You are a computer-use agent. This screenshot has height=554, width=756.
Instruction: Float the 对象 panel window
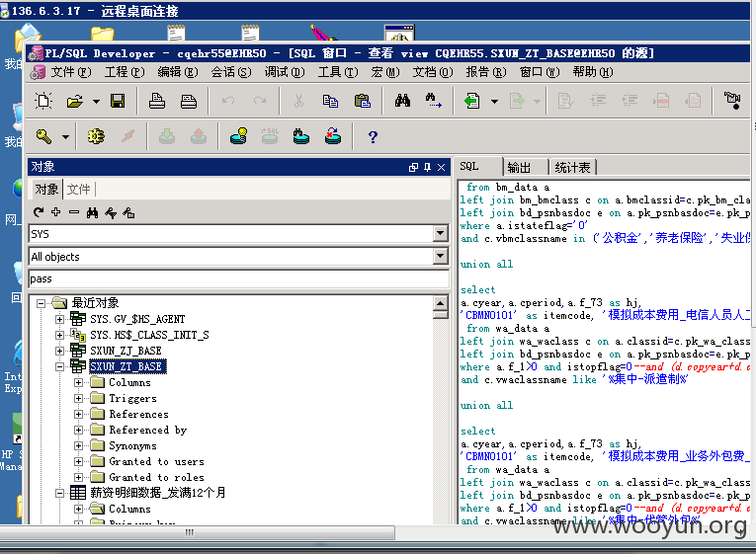414,167
